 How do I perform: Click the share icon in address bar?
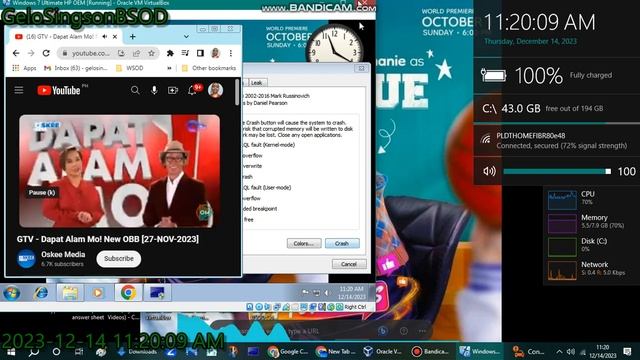pos(136,53)
